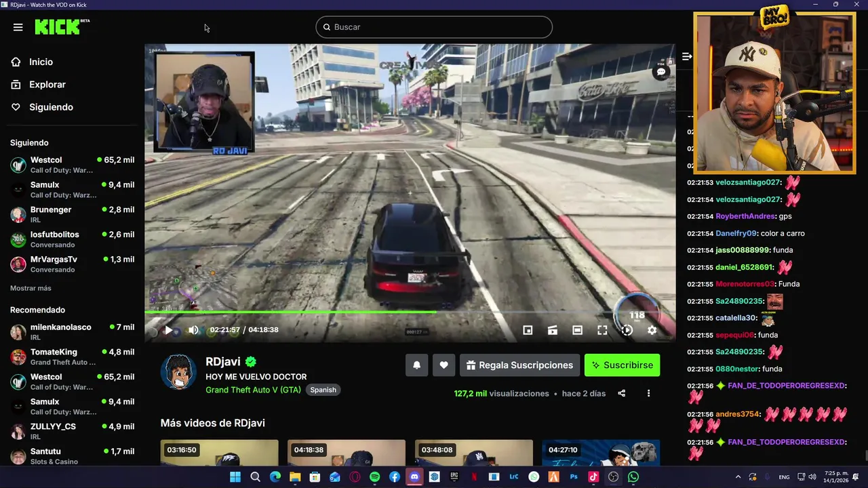Click the clip icon in player controls
Image resolution: width=868 pixels, height=488 pixels.
pos(553,330)
